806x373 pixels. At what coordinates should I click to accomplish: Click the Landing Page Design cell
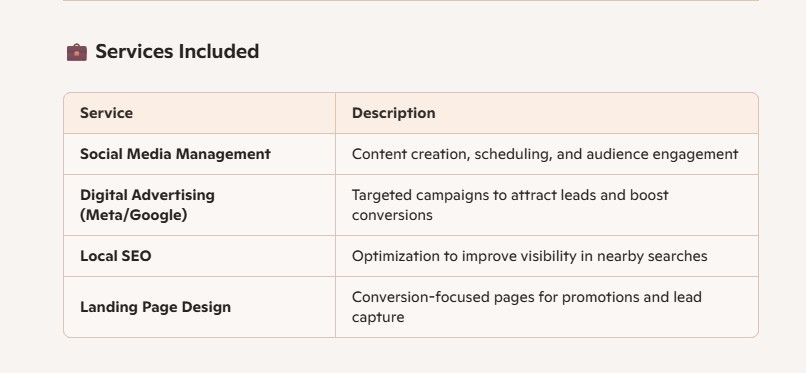point(199,307)
